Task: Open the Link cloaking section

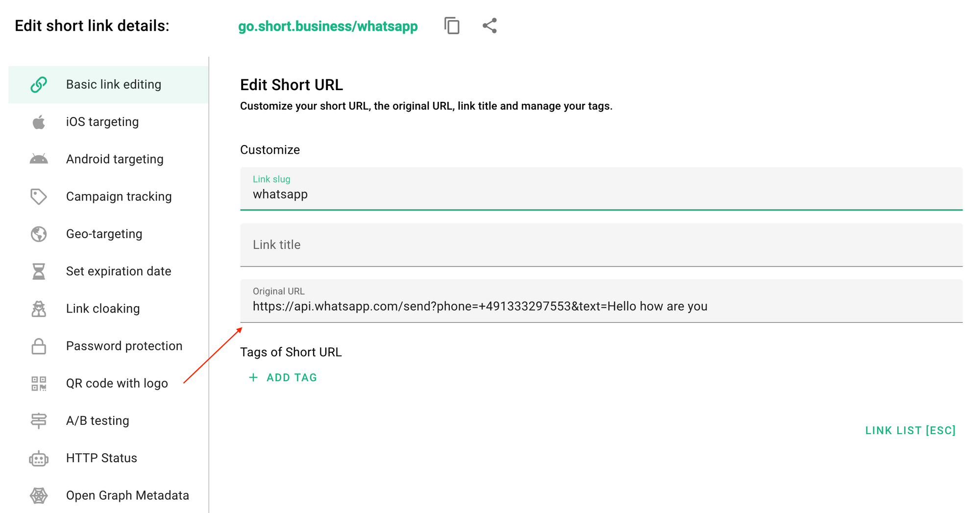Action: [102, 308]
